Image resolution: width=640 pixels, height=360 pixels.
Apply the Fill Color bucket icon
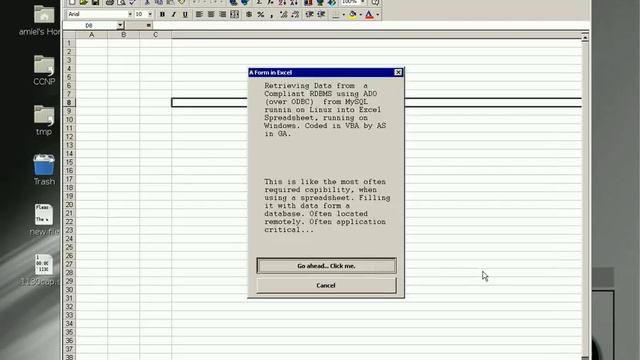coord(353,15)
